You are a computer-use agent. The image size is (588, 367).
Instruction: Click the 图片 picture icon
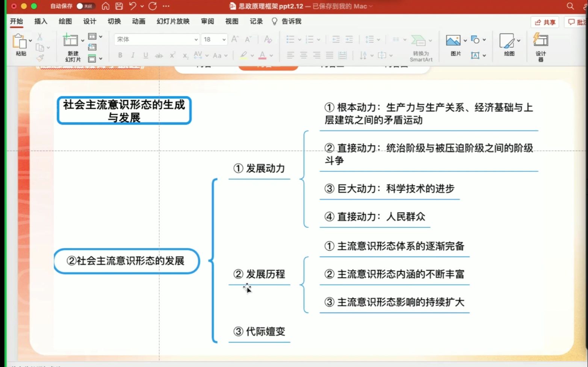pos(453,40)
